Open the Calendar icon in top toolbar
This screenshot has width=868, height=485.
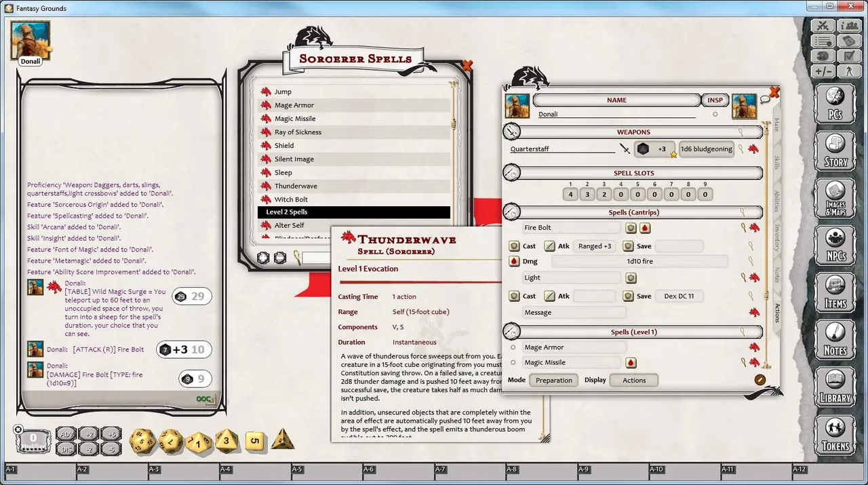coord(849,41)
